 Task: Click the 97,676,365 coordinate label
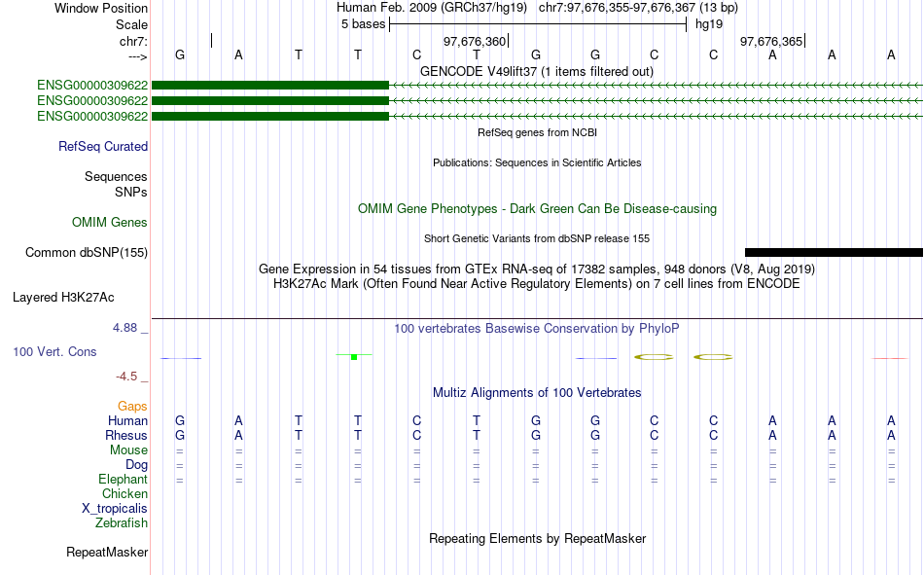click(x=771, y=41)
